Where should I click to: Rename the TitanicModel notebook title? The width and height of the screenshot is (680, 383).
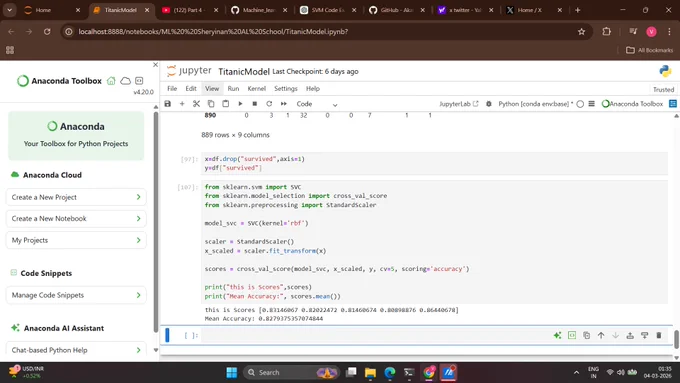pyautogui.click(x=244, y=72)
